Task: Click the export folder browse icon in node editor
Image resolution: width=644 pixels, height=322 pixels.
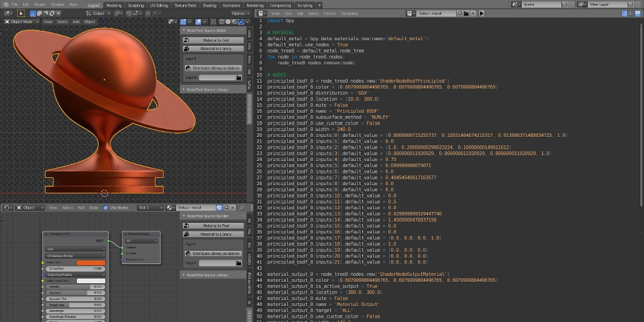Action: tap(238, 263)
